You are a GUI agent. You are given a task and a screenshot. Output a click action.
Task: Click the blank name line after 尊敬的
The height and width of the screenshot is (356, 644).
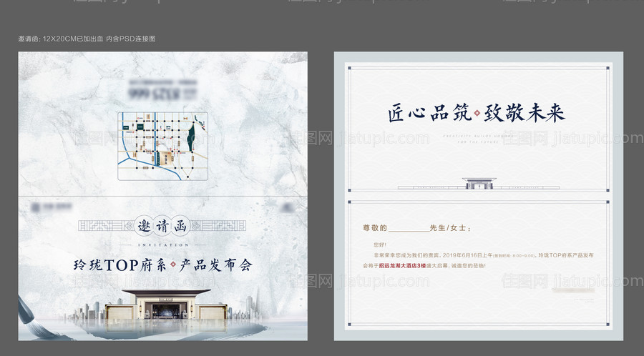pyautogui.click(x=408, y=229)
